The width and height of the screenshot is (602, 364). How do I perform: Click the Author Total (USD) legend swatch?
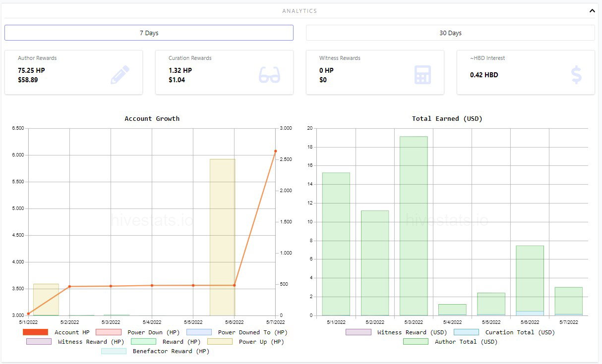(416, 342)
